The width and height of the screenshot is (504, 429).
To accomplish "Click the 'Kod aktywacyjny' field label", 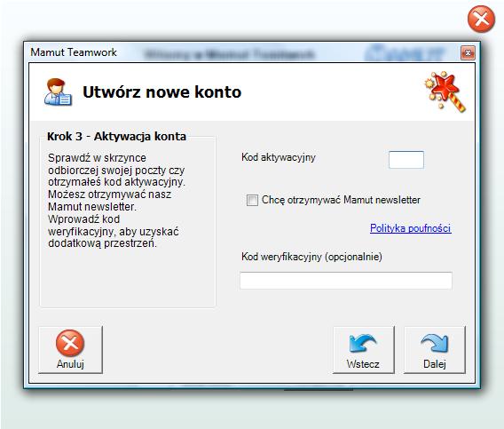I will point(279,157).
